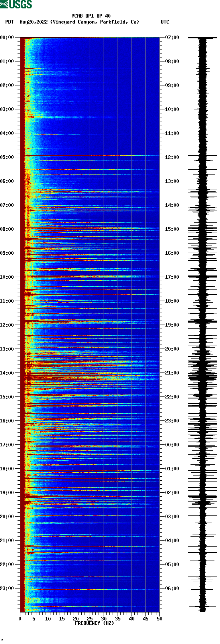
Task: Click the '01:00' PDT time label
Action: click(x=7, y=61)
